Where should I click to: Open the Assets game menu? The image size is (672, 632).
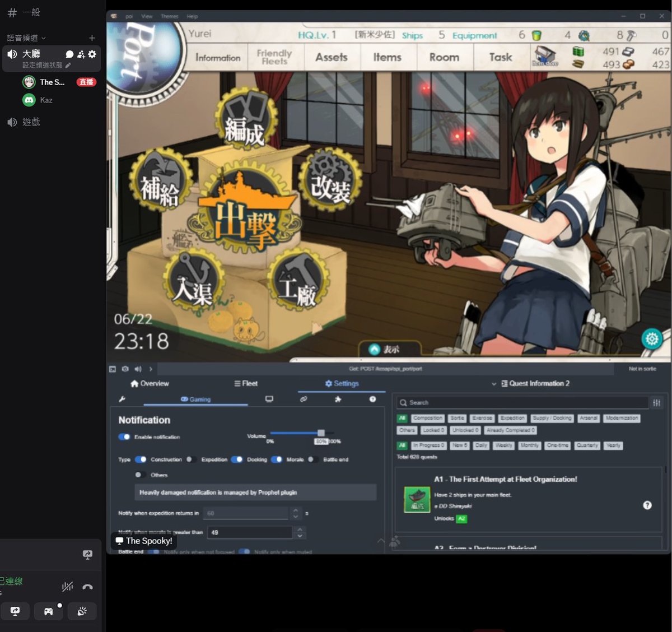tap(332, 57)
